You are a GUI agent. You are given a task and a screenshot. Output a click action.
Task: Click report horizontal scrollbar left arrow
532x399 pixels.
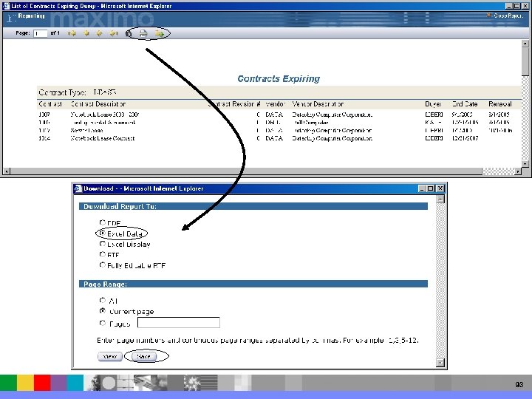coord(7,171)
